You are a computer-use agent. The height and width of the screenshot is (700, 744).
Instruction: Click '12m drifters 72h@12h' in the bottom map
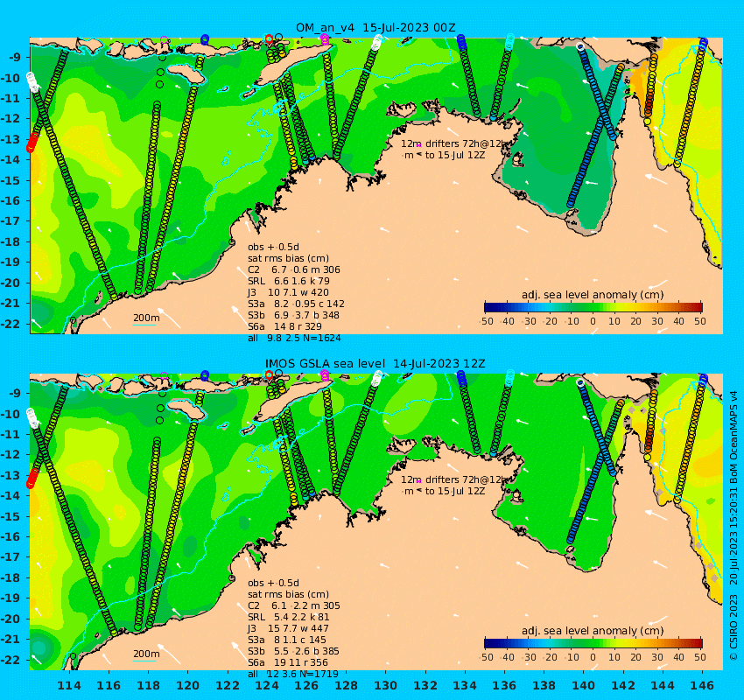point(454,479)
